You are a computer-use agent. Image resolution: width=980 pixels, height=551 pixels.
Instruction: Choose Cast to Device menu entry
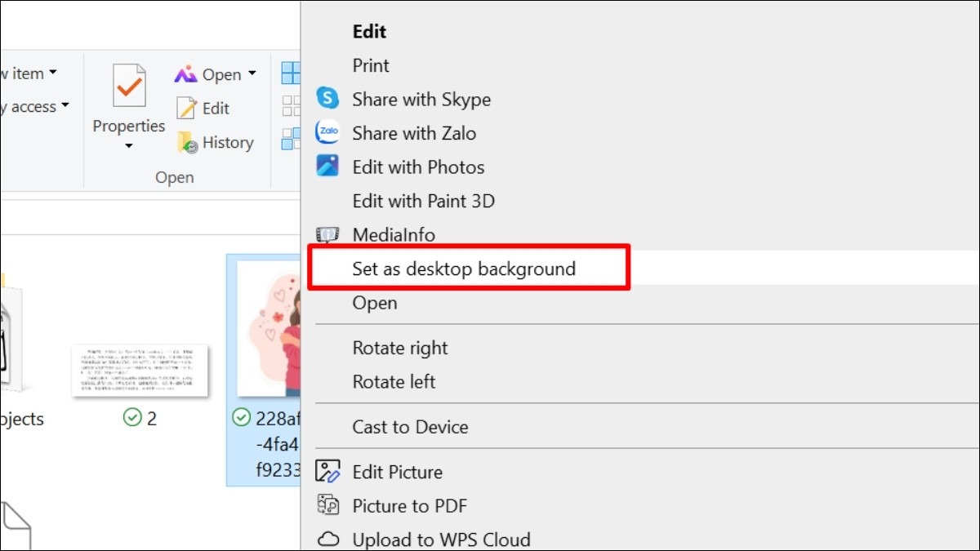click(410, 427)
